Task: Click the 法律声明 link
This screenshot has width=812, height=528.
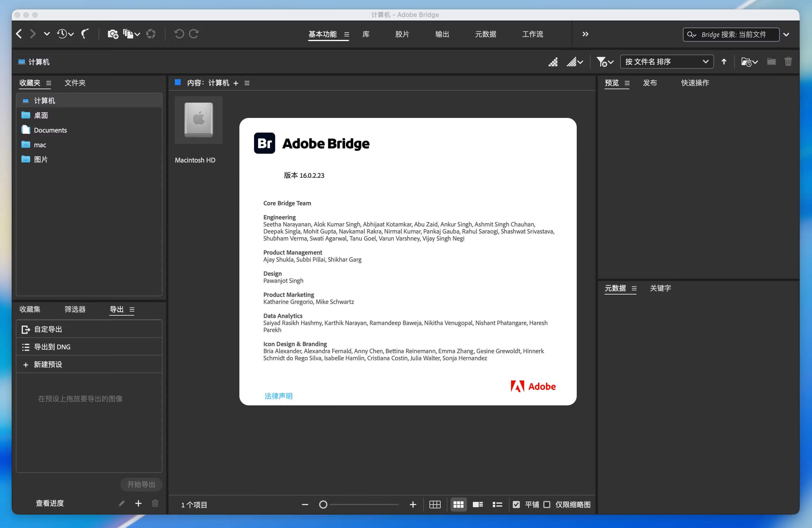Action: (x=278, y=396)
